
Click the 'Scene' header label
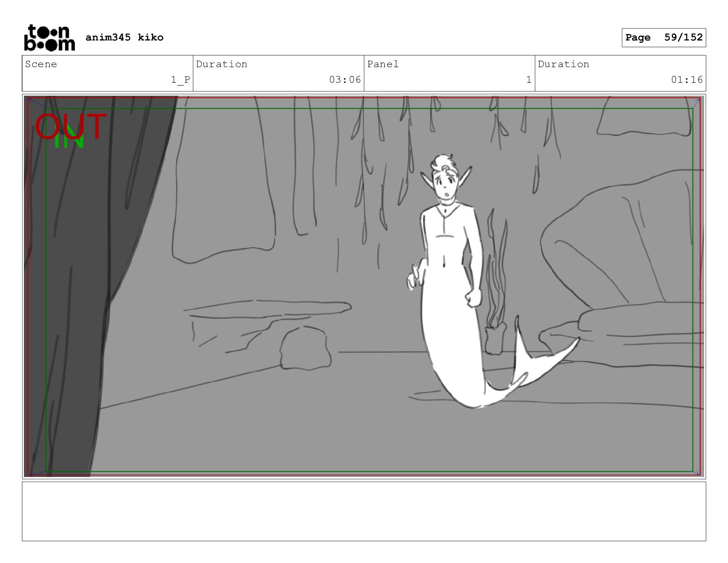point(41,64)
